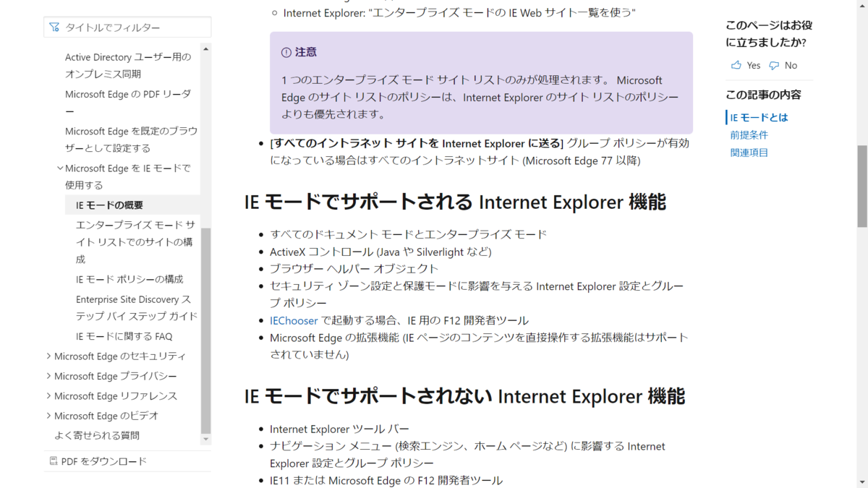Screen dimensions: 868x488
Task: Click the Internet Explorer ツール バー bullet
Action: (339, 429)
